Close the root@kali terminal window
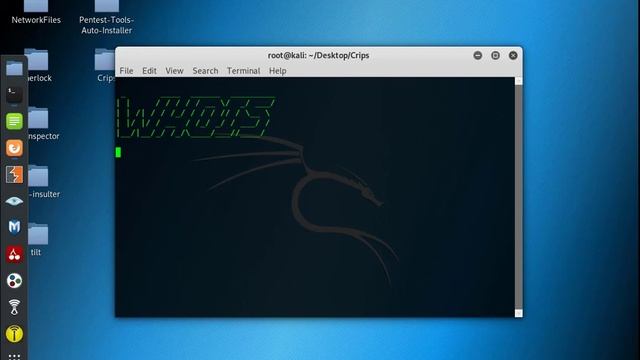The image size is (640, 360). pos(513,55)
